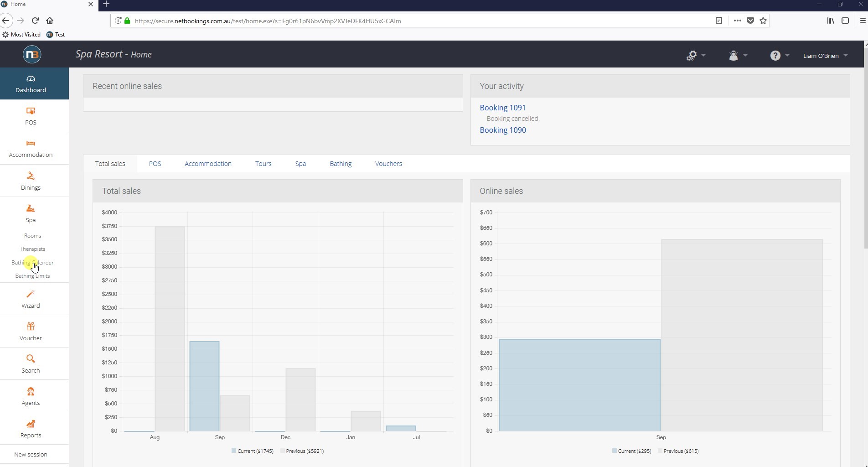Open the Accommodation bed icon
The width and height of the screenshot is (868, 467).
click(31, 143)
